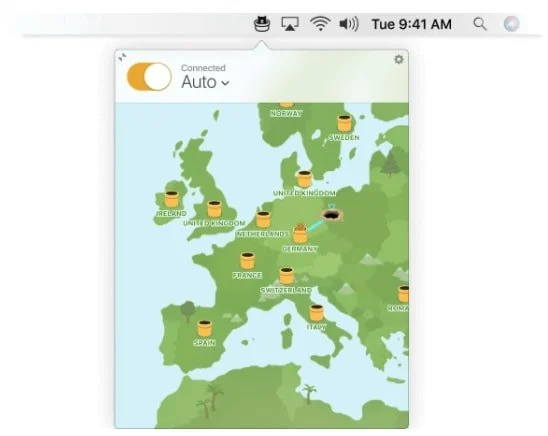548x436 pixels.
Task: Open the volume control in the menu bar
Action: click(349, 24)
